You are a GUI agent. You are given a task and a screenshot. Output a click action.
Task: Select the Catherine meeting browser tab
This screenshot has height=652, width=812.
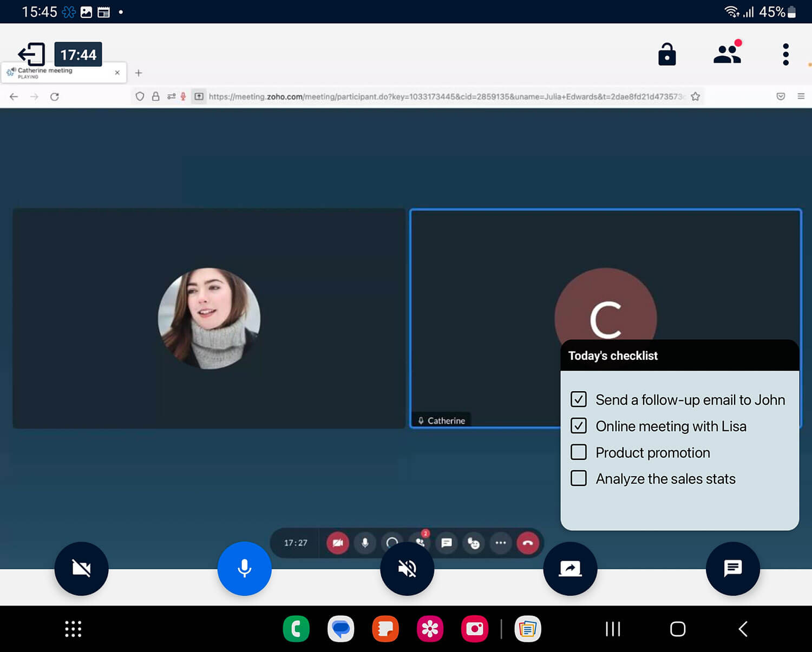[x=64, y=73]
